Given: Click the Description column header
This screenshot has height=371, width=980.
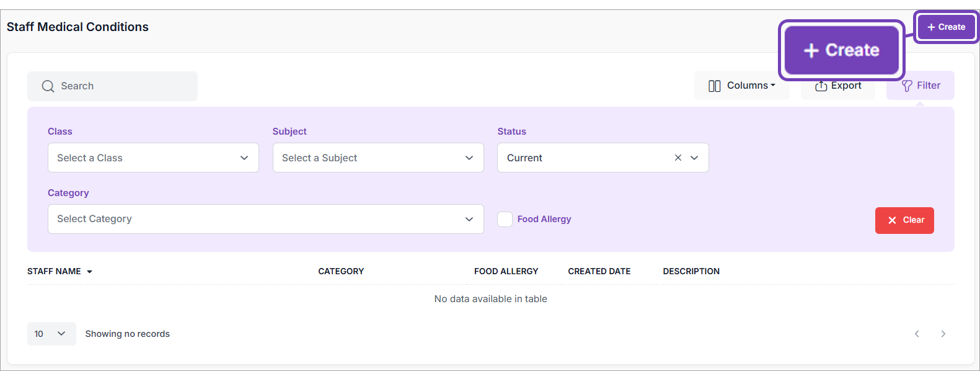Looking at the screenshot, I should [x=691, y=271].
